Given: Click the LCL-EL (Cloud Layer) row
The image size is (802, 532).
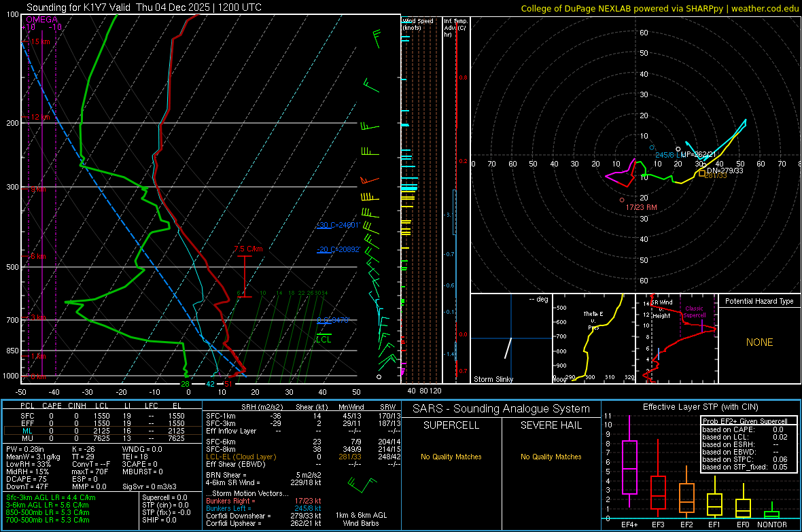Looking at the screenshot, I should (303, 457).
